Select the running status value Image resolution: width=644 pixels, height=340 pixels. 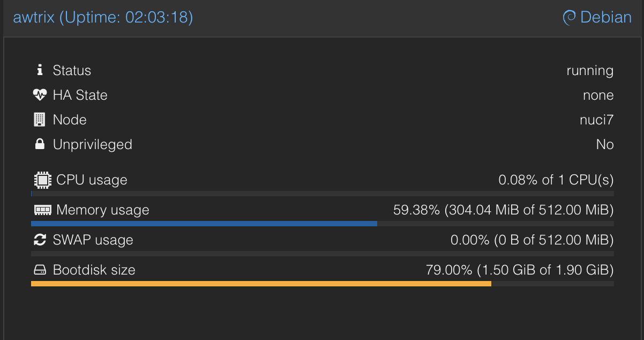pos(590,70)
